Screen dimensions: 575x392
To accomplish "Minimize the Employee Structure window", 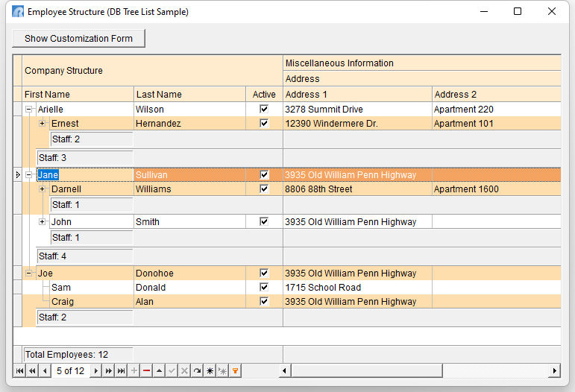I will coord(484,11).
